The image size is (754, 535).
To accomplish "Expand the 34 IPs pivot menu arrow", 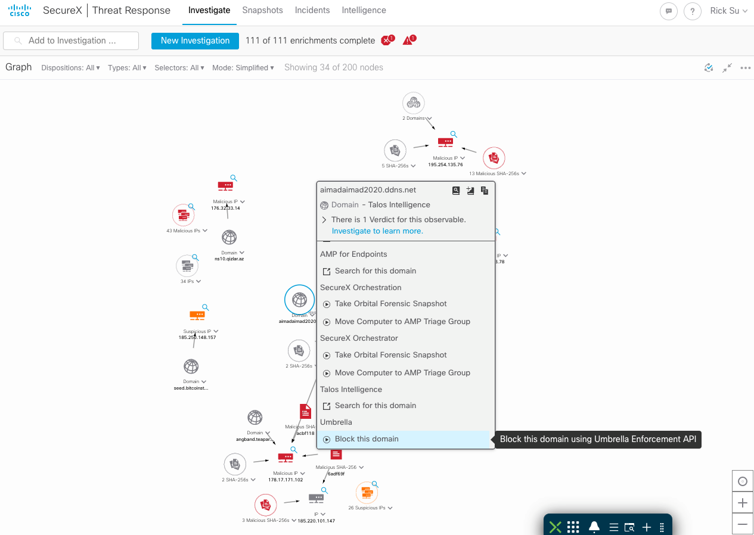I will click(x=199, y=281).
